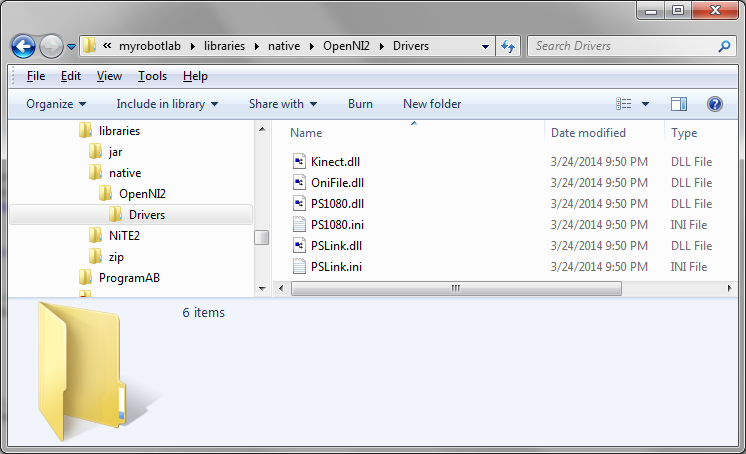Sort by Name column header
The height and width of the screenshot is (454, 746).
(306, 133)
